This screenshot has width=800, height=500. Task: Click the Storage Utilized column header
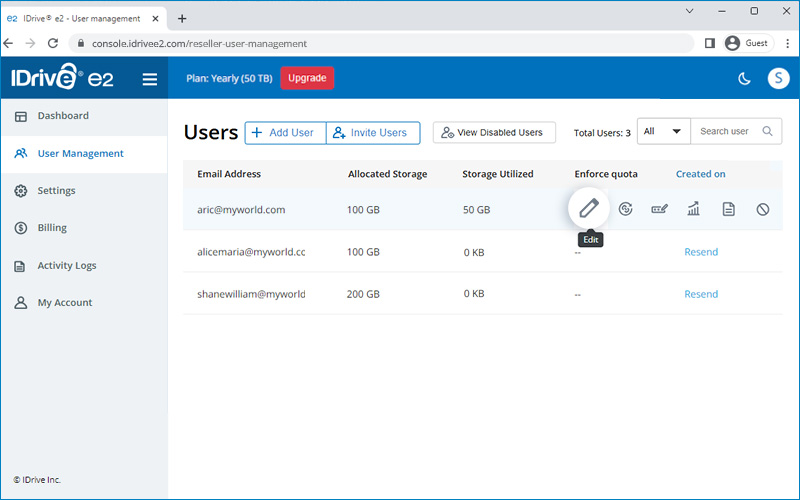tap(498, 174)
